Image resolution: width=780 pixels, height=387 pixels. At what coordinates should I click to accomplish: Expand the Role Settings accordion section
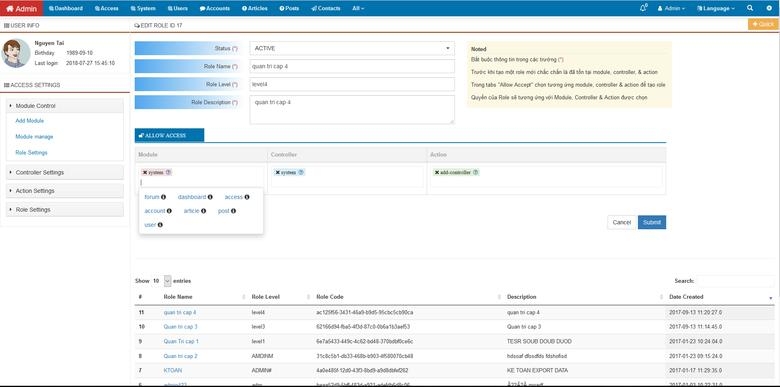click(x=65, y=210)
